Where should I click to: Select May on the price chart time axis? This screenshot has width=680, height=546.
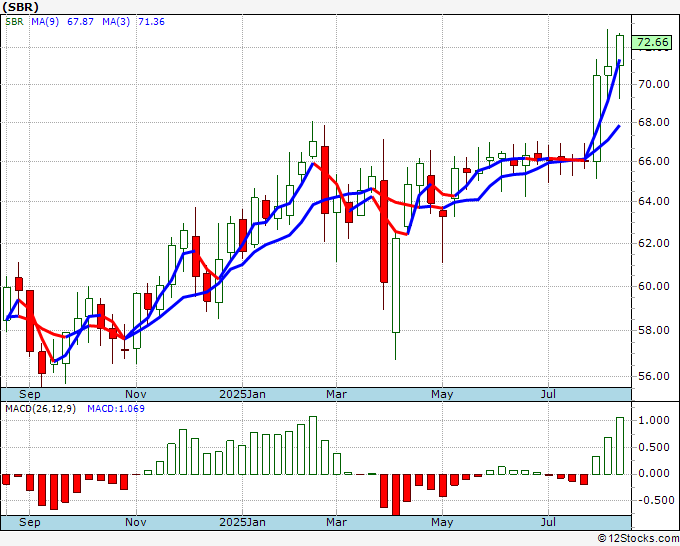(442, 394)
